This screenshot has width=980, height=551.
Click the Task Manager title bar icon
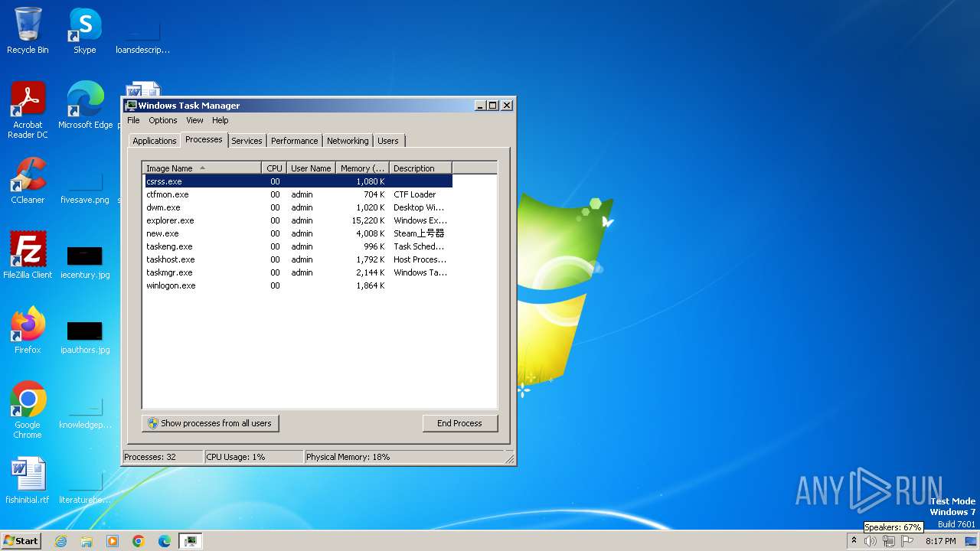(x=131, y=106)
